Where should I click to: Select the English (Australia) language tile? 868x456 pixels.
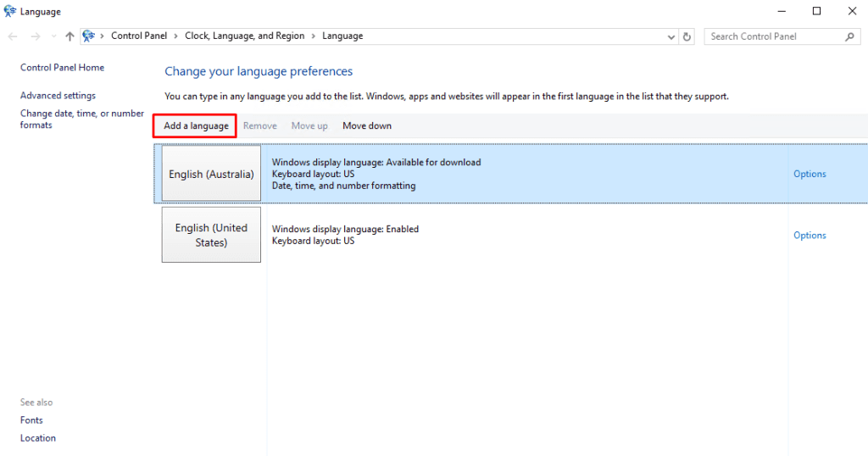point(211,173)
